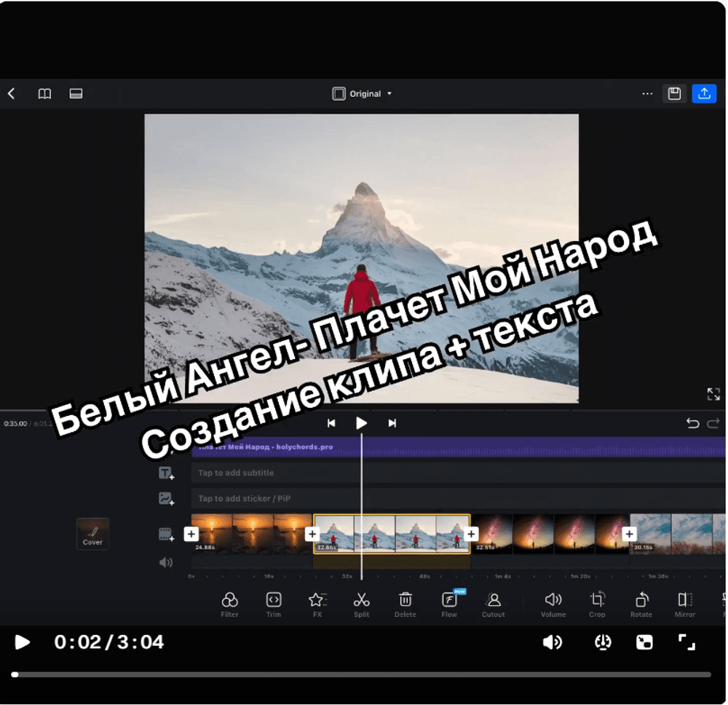Expand preview to fullscreen

click(x=713, y=394)
